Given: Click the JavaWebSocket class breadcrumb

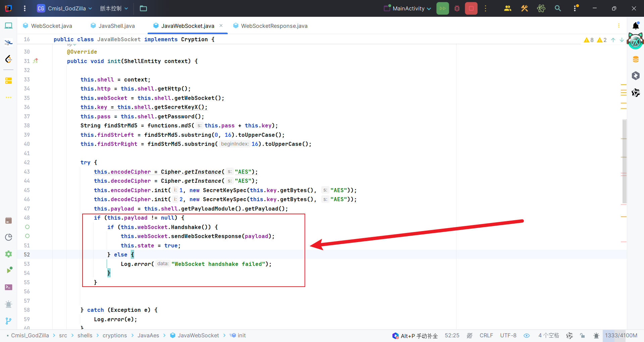Looking at the screenshot, I should (x=195, y=335).
